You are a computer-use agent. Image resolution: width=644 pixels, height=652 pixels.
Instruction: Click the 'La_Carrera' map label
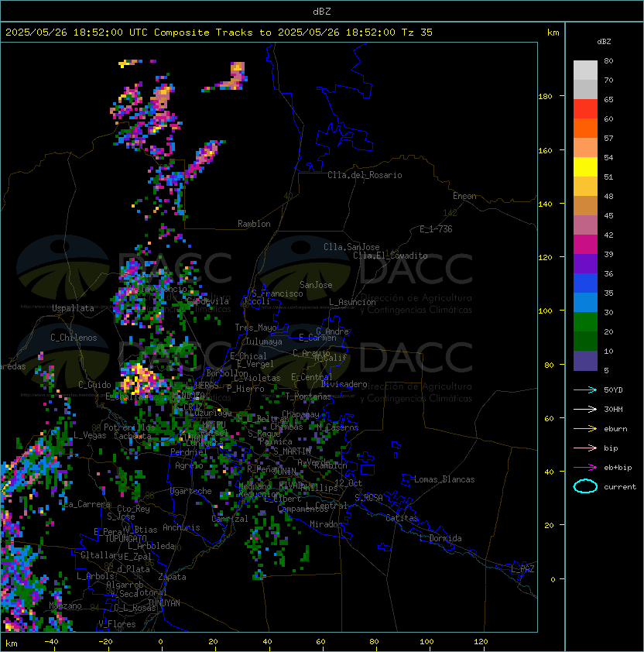pyautogui.click(x=87, y=504)
